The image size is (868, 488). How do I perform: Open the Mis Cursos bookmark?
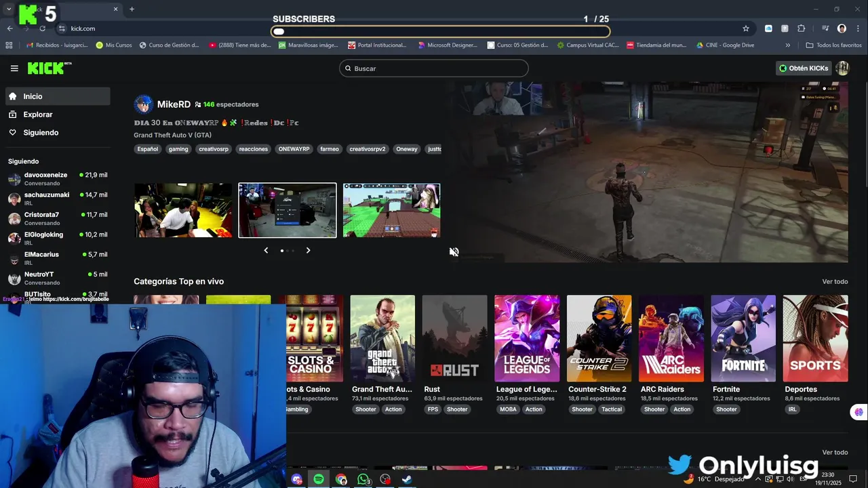point(114,45)
